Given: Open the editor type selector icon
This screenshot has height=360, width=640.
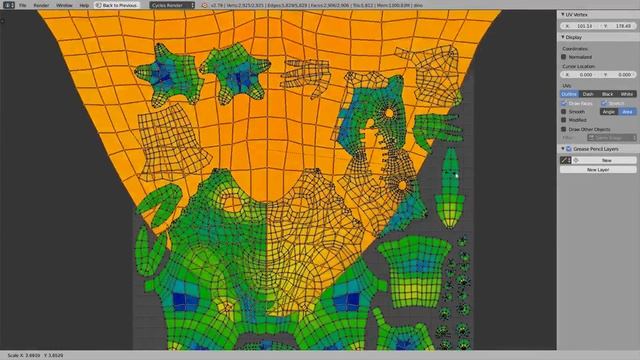Looking at the screenshot, I should [x=9, y=5].
